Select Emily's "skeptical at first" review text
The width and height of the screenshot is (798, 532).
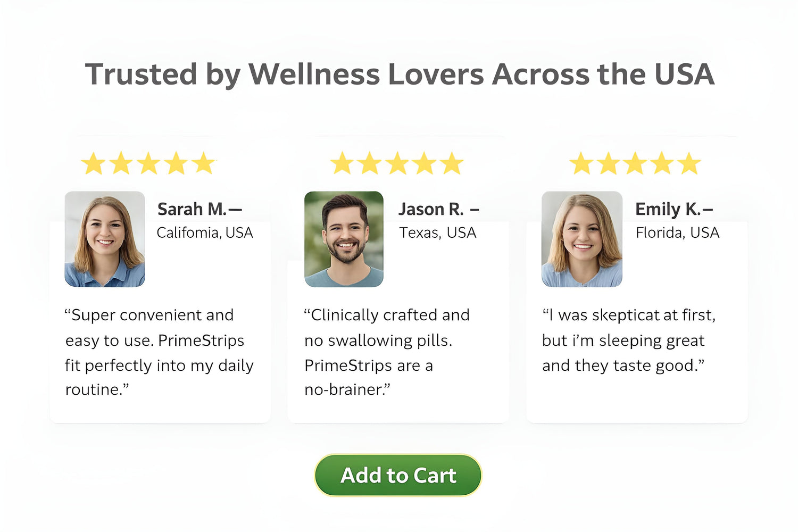(x=628, y=340)
